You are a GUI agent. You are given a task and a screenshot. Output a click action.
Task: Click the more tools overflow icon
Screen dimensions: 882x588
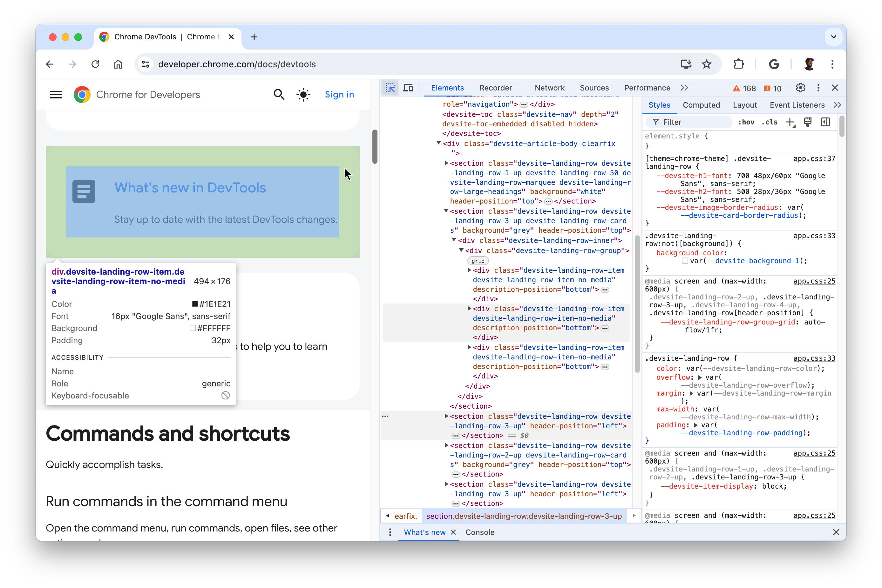[x=685, y=88]
